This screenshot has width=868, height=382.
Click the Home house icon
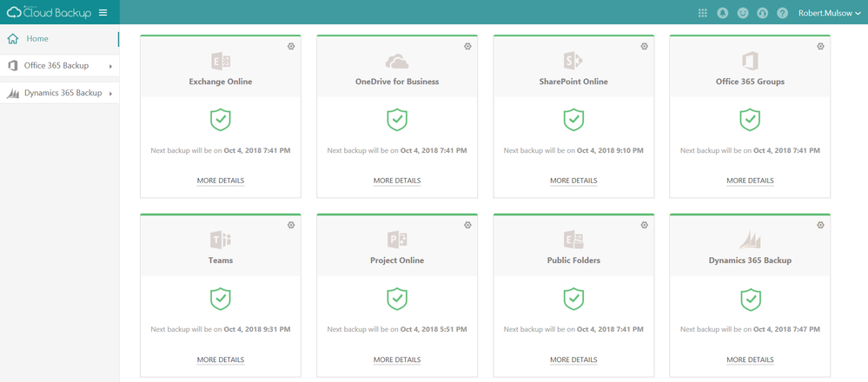(13, 39)
